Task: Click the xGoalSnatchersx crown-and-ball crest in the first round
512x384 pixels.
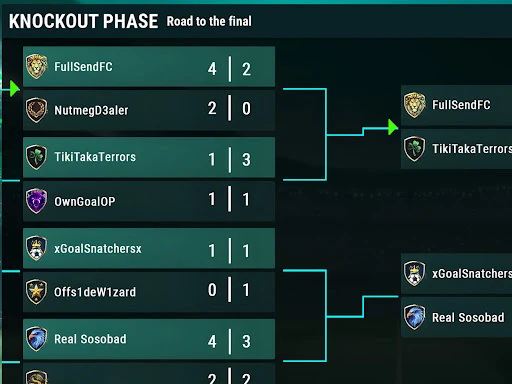Action: pyautogui.click(x=36, y=248)
